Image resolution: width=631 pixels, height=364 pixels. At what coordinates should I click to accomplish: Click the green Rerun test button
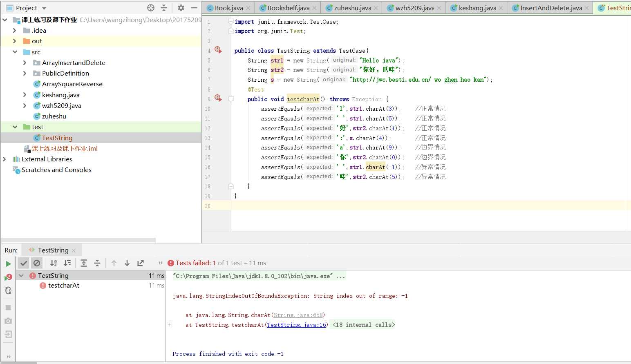pos(8,264)
